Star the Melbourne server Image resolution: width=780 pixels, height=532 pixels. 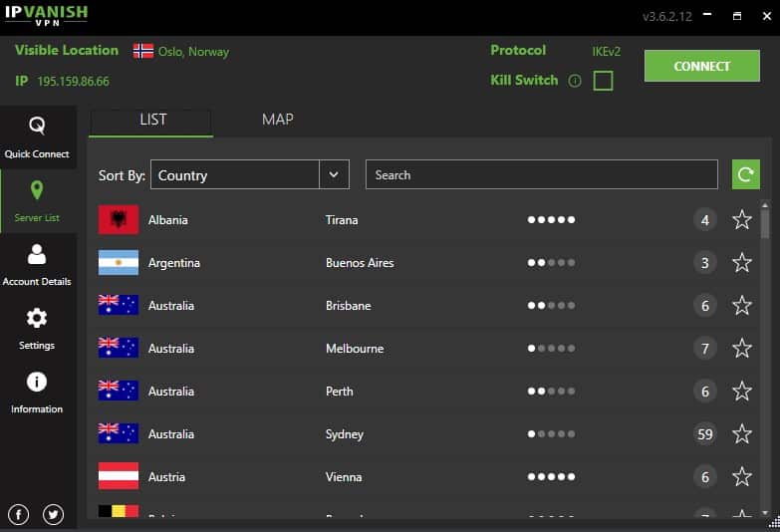pyautogui.click(x=742, y=348)
